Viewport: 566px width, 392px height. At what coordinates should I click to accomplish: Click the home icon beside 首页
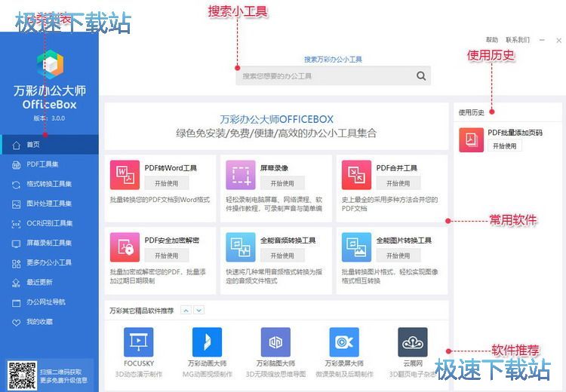coord(17,145)
